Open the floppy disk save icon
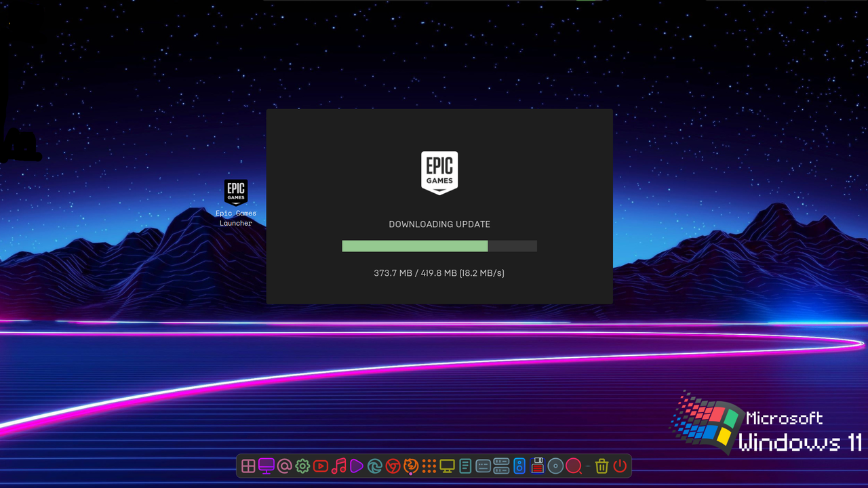This screenshot has height=488, width=868. pos(537,466)
